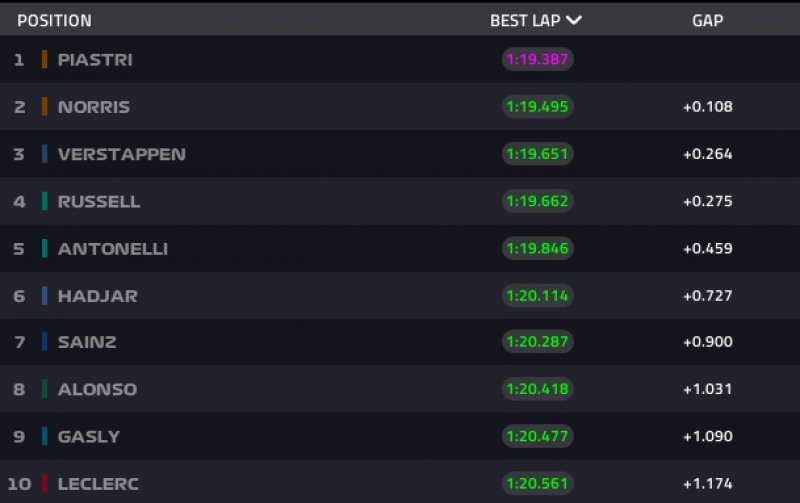Click Piastri's orange team color bar

(45, 59)
